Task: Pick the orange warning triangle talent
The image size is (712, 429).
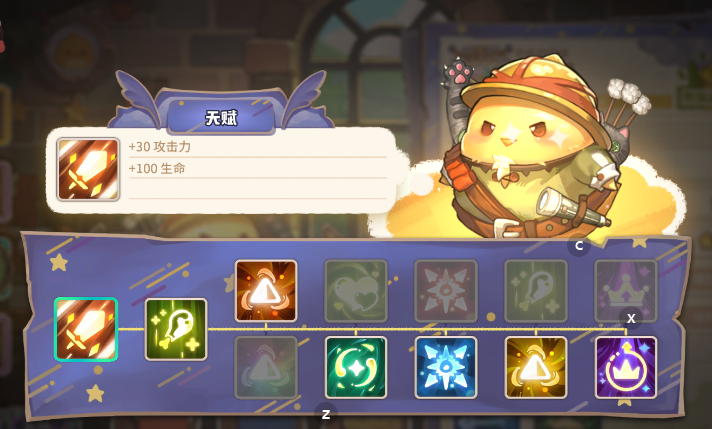Action: [266, 291]
